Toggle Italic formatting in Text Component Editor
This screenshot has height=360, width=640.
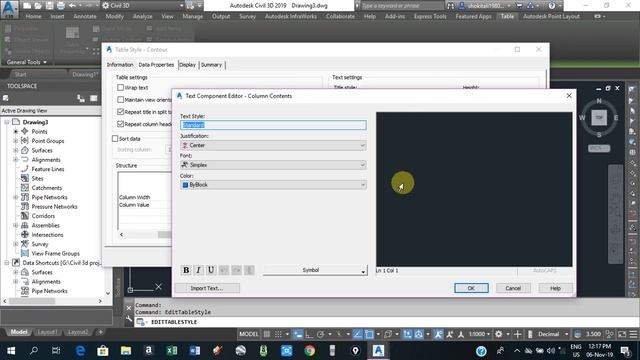(198, 270)
